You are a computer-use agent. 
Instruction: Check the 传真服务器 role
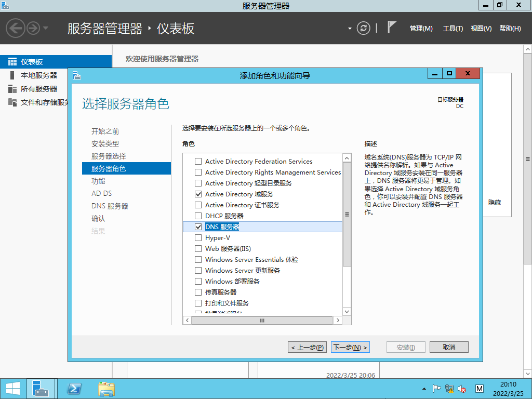198,292
